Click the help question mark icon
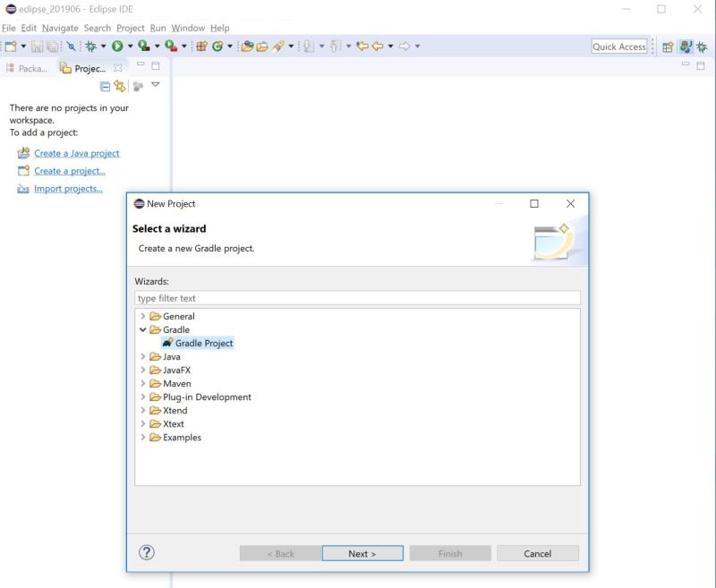This screenshot has width=716, height=588. click(x=147, y=552)
